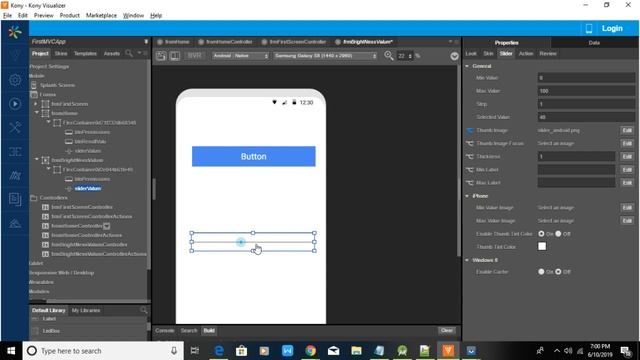This screenshot has height=360, width=640.
Task: Set Enable Thumb Tint Color to Off
Action: pyautogui.click(x=558, y=234)
